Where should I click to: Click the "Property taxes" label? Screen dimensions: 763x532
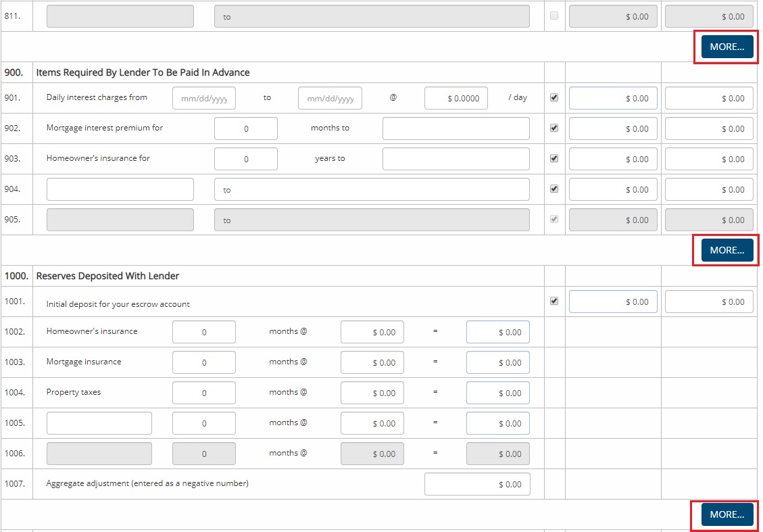74,392
